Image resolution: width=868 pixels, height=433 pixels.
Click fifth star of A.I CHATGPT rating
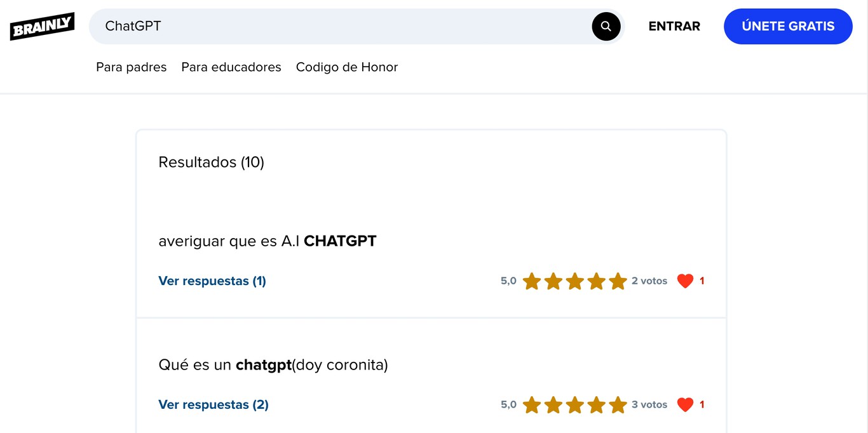coord(618,281)
